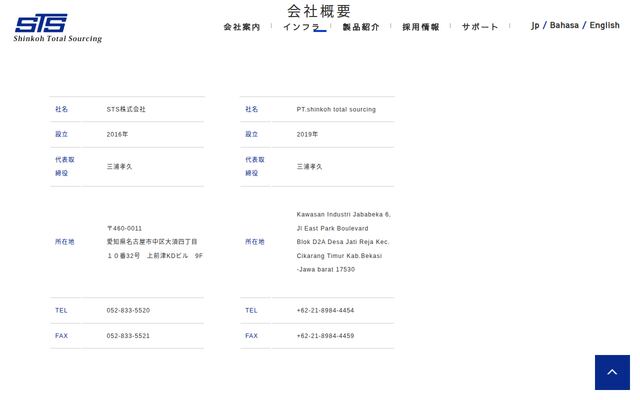Viewport: 640px width, 400px height.
Task: Click Blok D2A Desa Jati Reja line
Action: point(343,242)
